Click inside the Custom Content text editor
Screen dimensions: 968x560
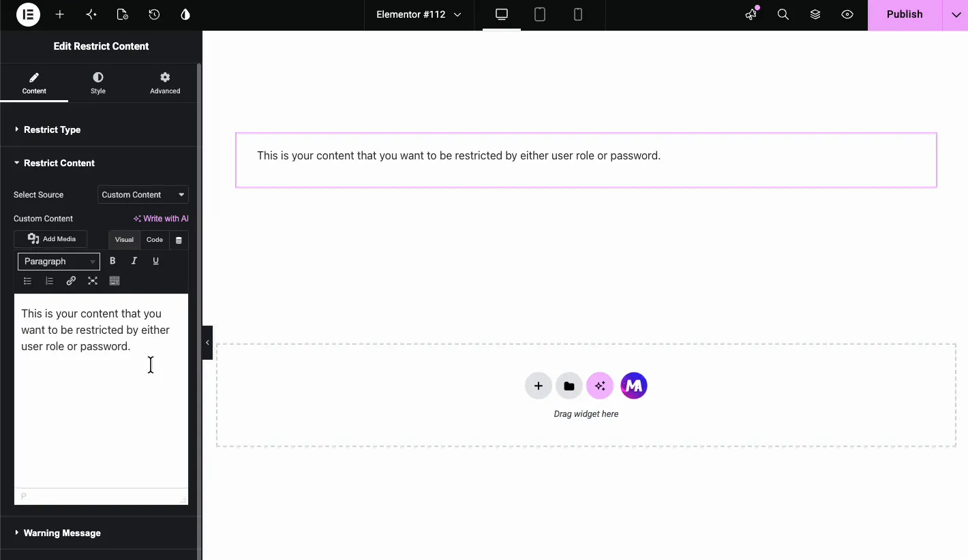(101, 391)
